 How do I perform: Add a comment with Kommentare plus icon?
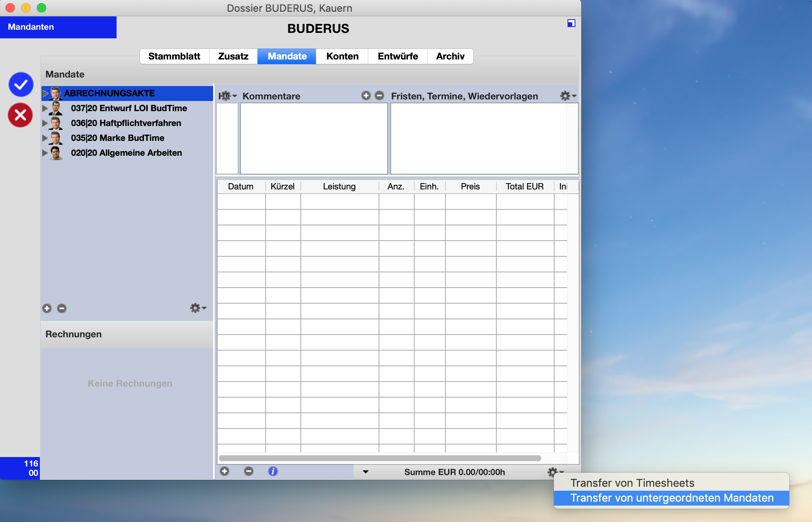366,95
